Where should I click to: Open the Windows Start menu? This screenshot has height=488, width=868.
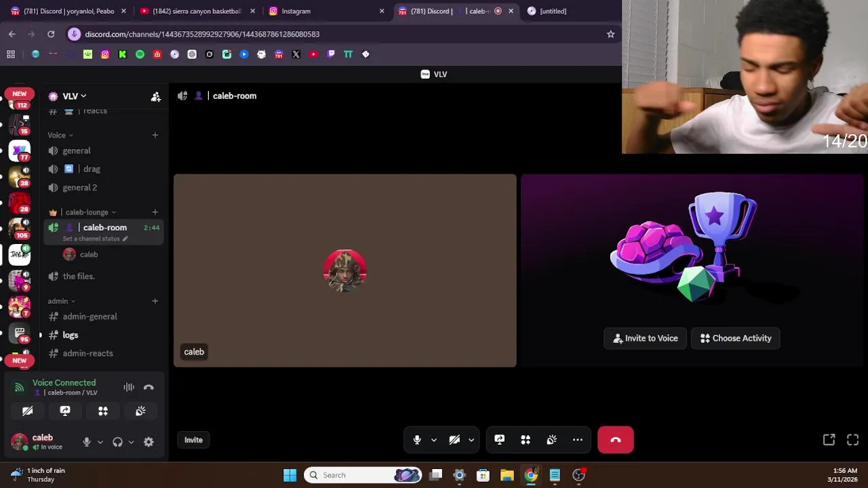(290, 475)
